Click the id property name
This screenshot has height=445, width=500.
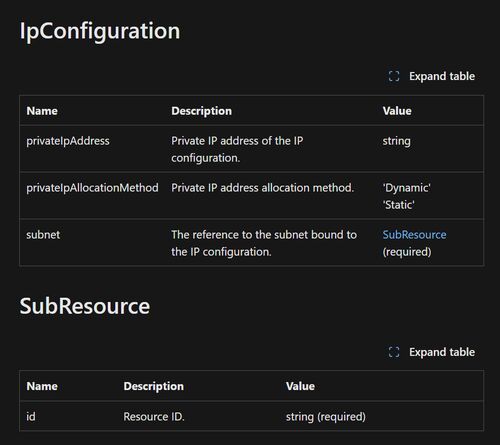pyautogui.click(x=31, y=416)
